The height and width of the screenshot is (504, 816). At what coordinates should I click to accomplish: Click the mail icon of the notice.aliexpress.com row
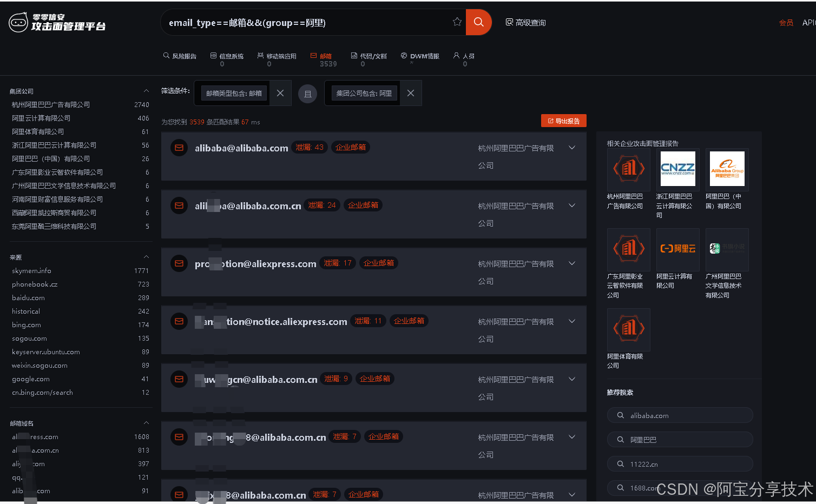coord(179,321)
